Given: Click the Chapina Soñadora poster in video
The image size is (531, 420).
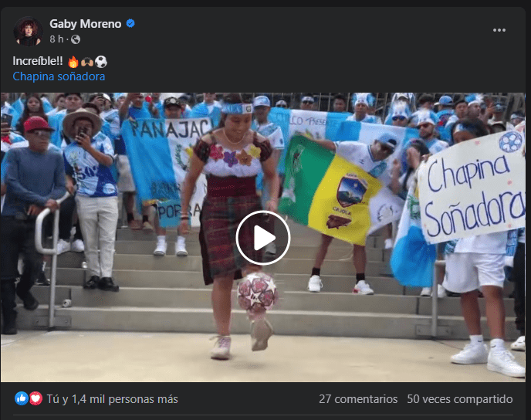Looking at the screenshot, I should (x=472, y=188).
